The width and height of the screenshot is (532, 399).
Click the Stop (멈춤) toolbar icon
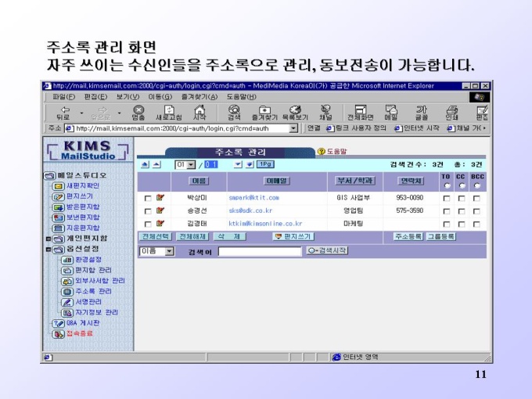point(138,113)
